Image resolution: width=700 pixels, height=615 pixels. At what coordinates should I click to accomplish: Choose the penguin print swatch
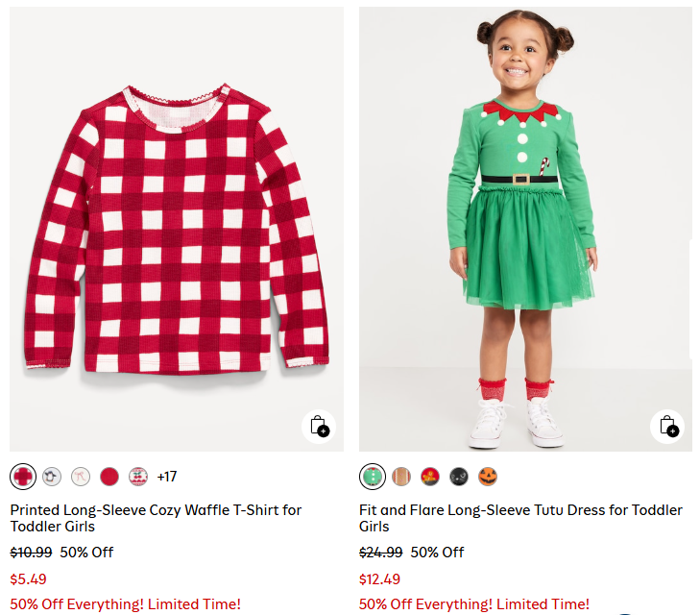point(52,476)
